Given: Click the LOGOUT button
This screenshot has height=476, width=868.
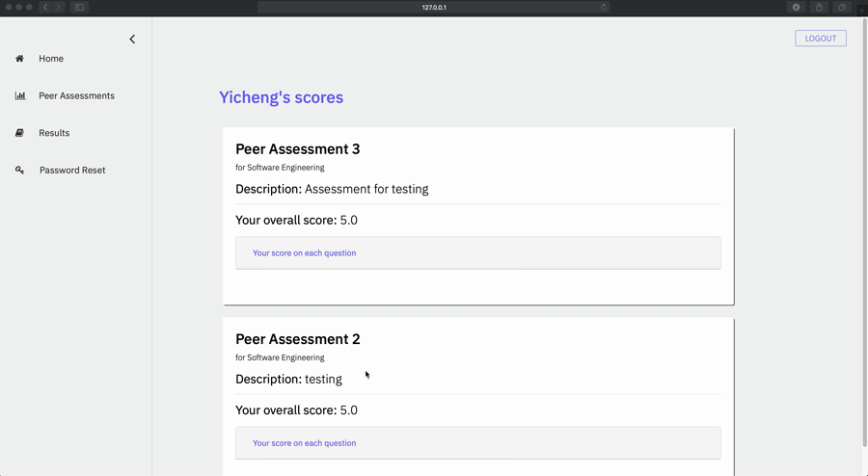Looking at the screenshot, I should 821,39.
